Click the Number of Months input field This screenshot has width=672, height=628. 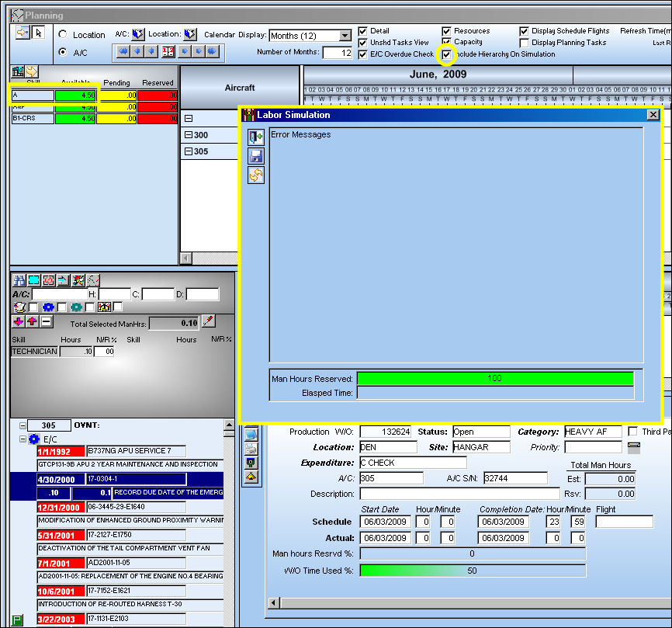[338, 53]
